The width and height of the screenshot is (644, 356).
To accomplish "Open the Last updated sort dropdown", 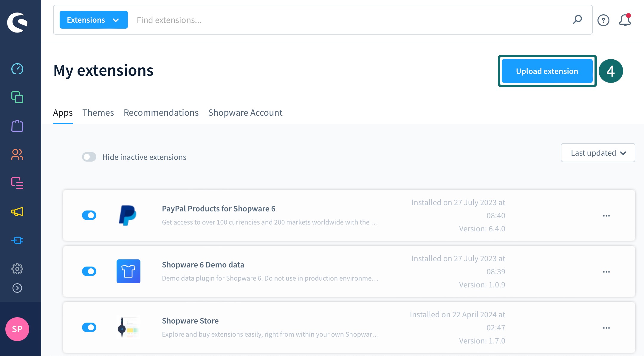I will point(598,153).
